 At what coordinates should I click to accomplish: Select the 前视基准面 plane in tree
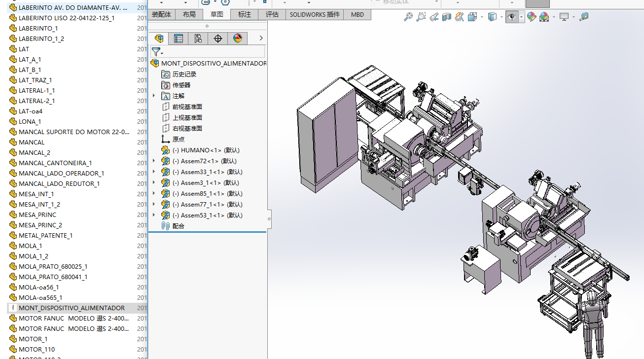(187, 107)
